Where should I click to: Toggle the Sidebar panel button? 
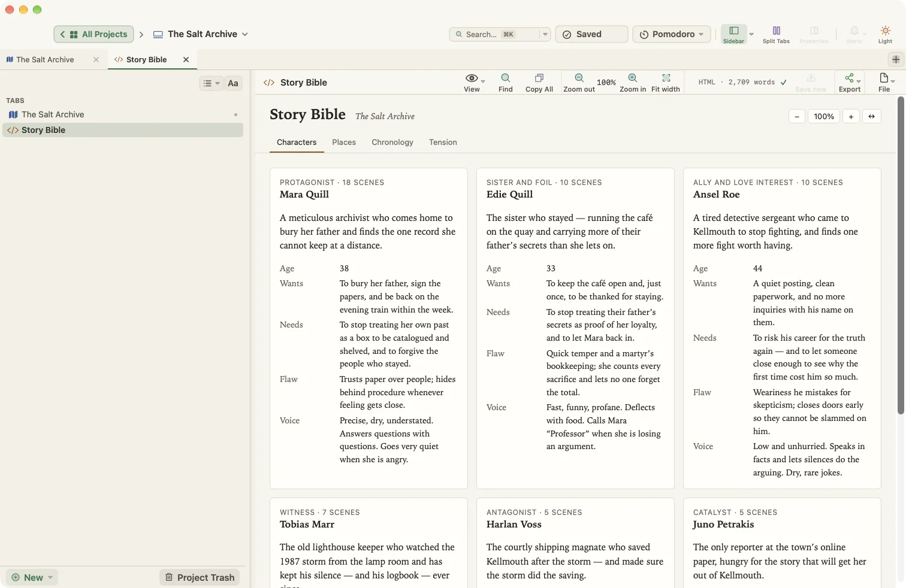pos(733,34)
